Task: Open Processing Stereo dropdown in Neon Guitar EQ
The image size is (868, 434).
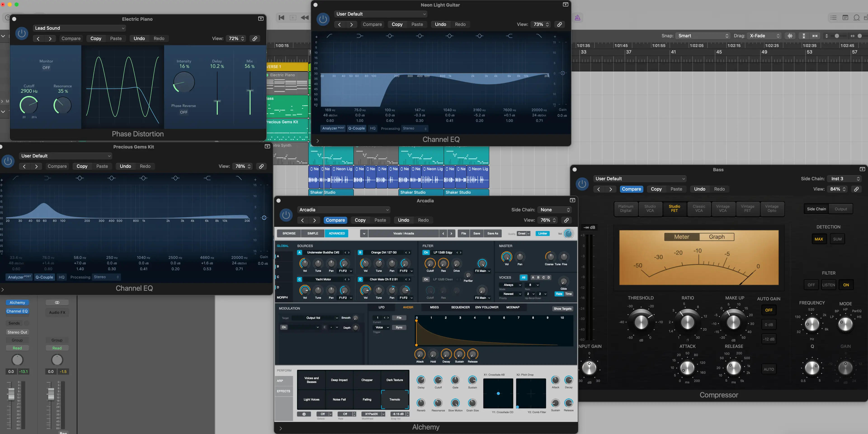Action: click(x=415, y=129)
